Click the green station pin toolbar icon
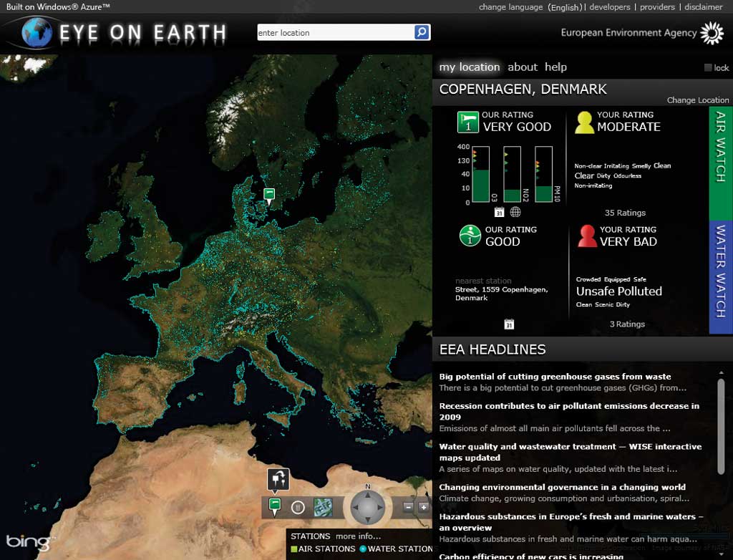 tap(274, 507)
